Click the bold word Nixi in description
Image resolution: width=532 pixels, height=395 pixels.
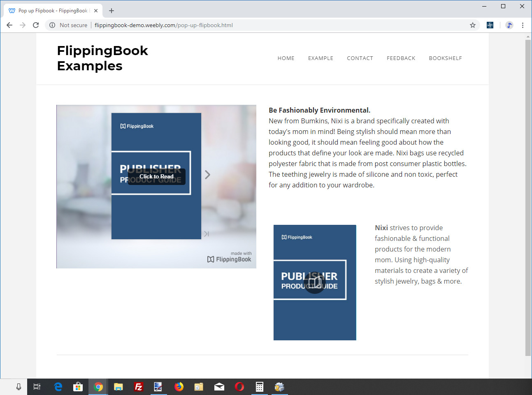pos(381,228)
